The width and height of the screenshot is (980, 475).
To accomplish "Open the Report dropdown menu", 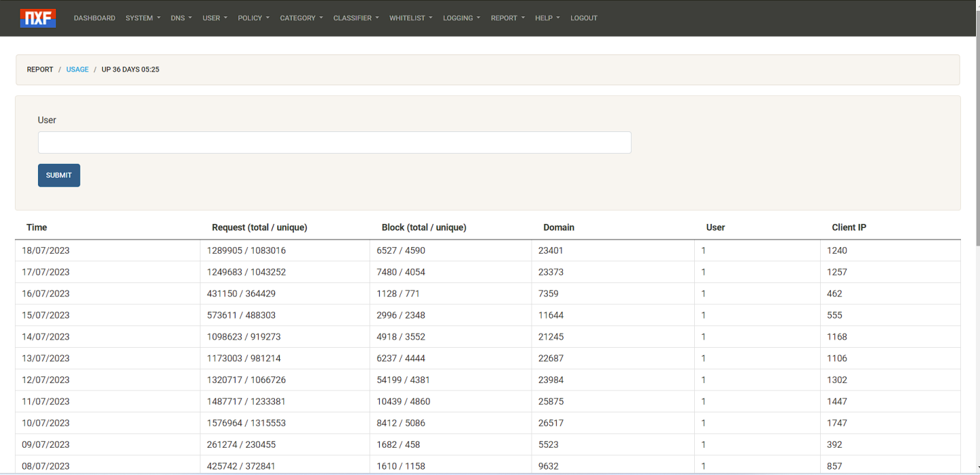I will (508, 18).
